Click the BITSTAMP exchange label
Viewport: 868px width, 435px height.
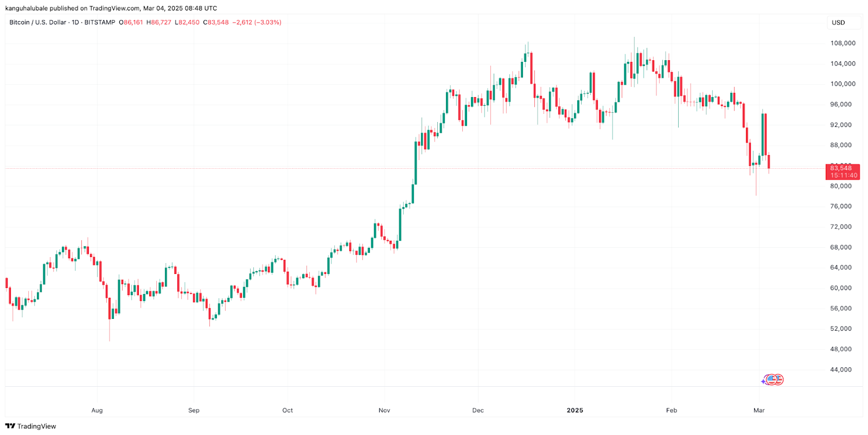click(x=100, y=23)
